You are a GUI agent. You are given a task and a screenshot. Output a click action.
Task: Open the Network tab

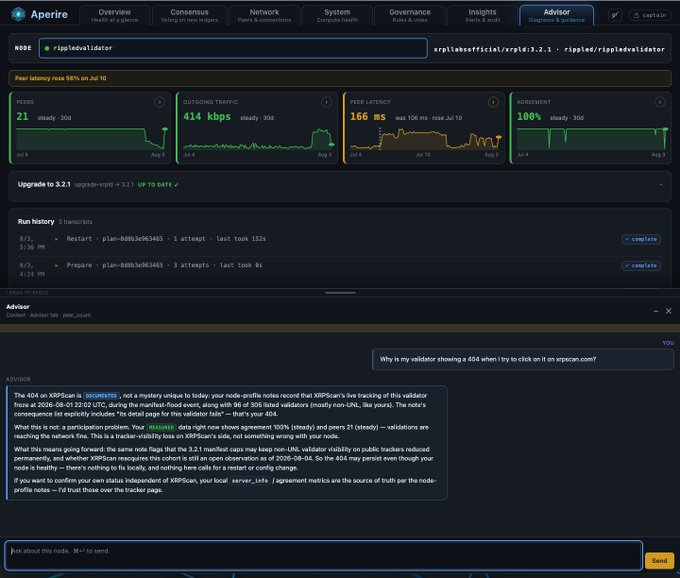(x=264, y=15)
